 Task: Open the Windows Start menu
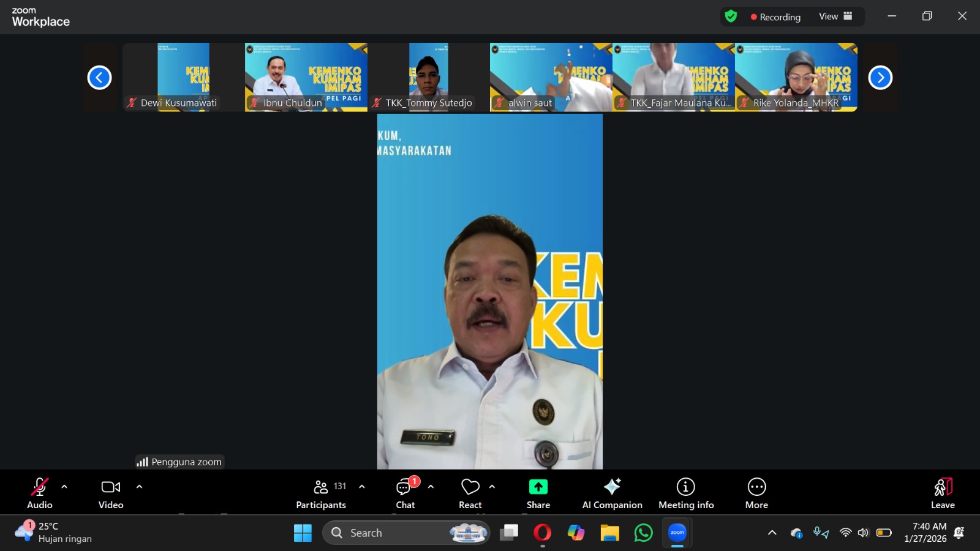point(301,533)
